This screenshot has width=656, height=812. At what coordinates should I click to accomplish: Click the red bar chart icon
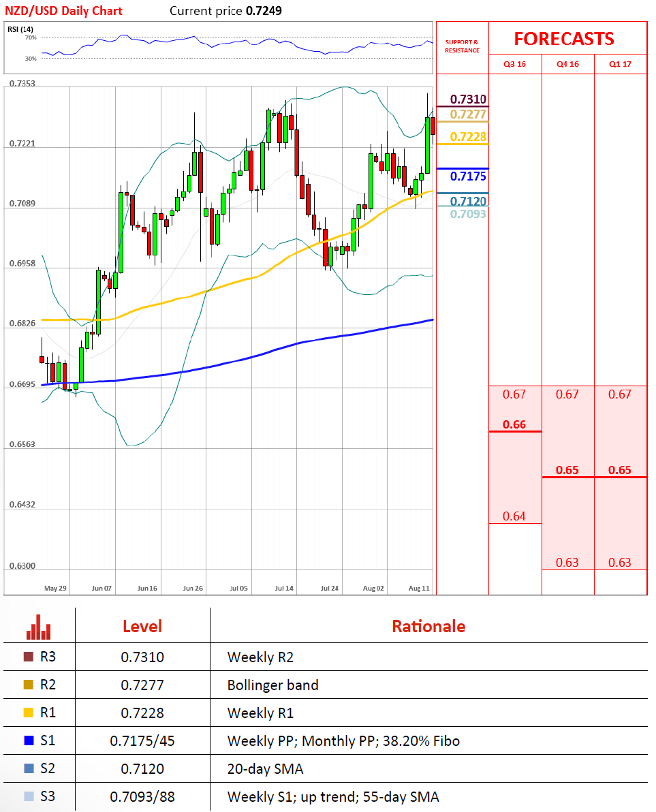click(x=39, y=627)
